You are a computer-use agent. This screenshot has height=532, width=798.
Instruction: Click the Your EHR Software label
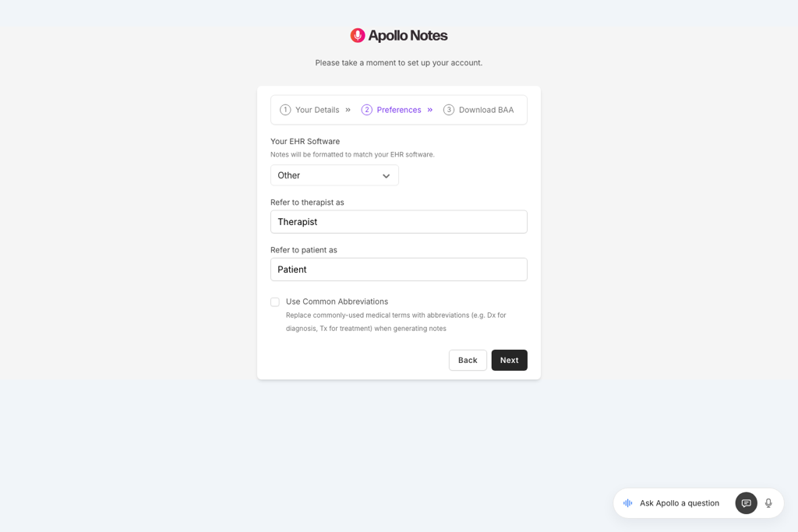point(305,142)
